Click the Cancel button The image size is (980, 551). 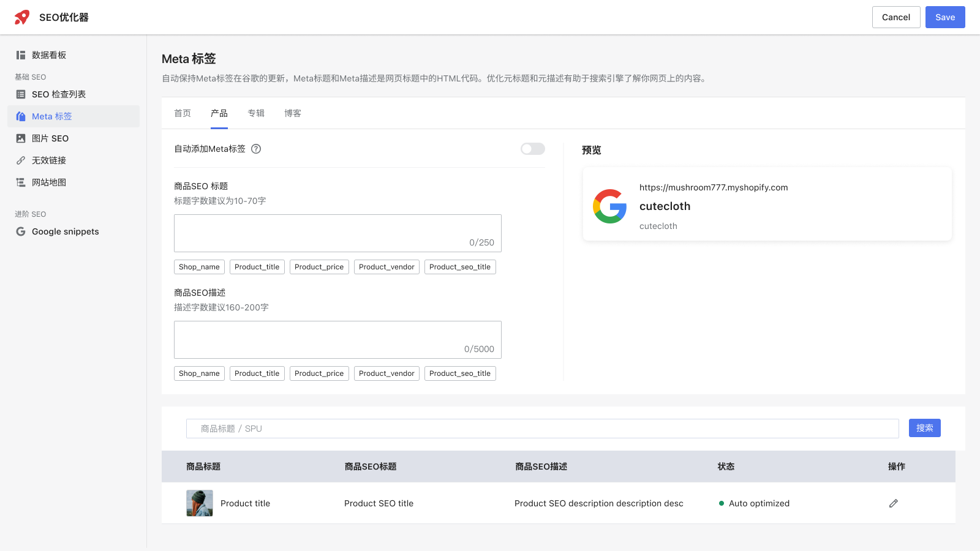(896, 17)
